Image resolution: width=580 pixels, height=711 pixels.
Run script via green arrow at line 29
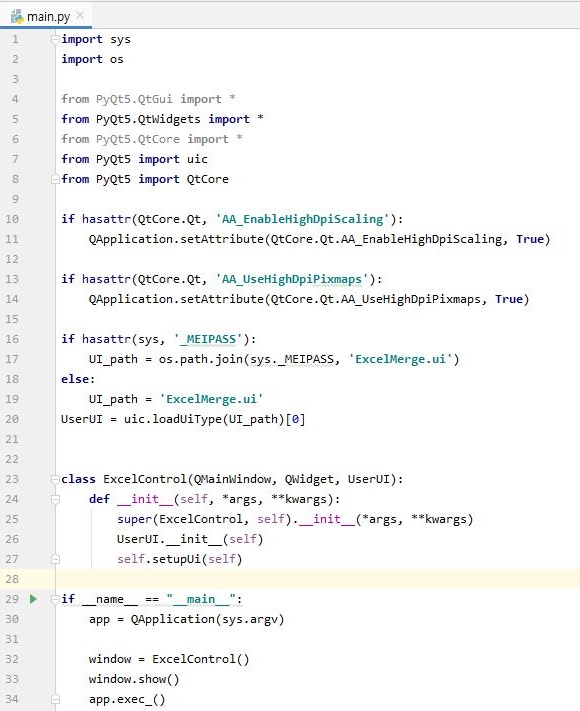33,599
